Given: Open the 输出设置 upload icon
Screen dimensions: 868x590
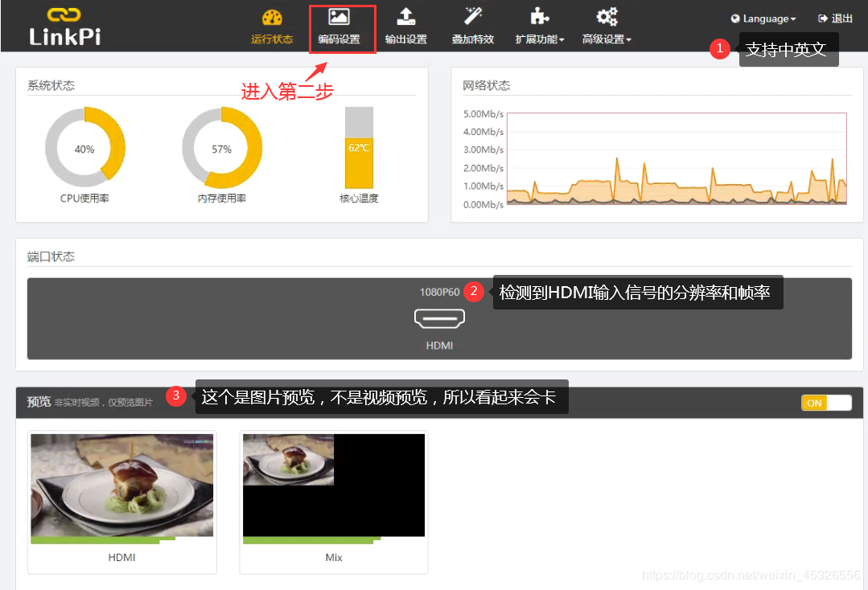Looking at the screenshot, I should [405, 17].
